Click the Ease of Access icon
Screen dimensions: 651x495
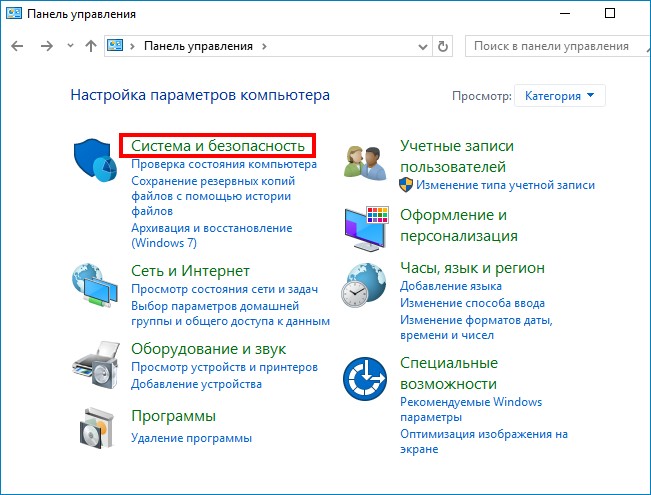coord(366,380)
